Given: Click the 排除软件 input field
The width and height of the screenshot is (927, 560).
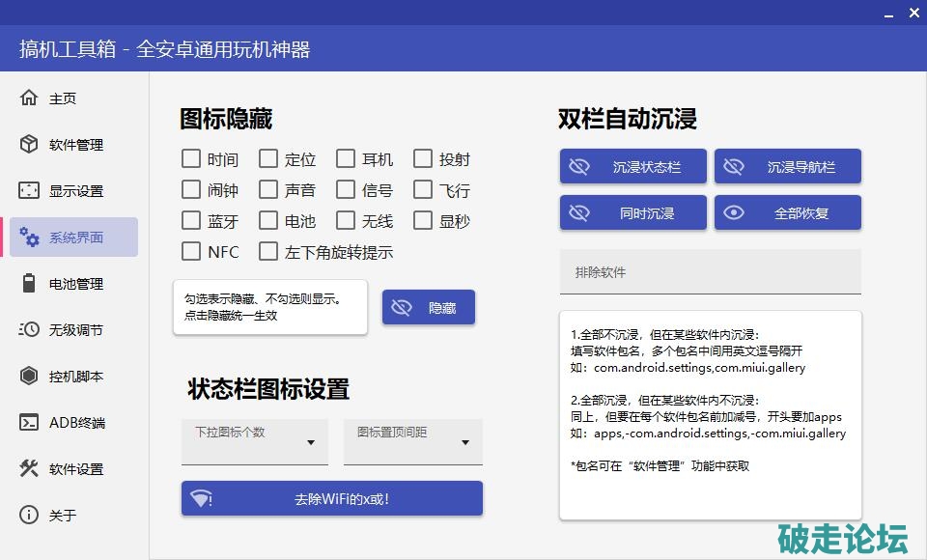Looking at the screenshot, I should pos(710,272).
